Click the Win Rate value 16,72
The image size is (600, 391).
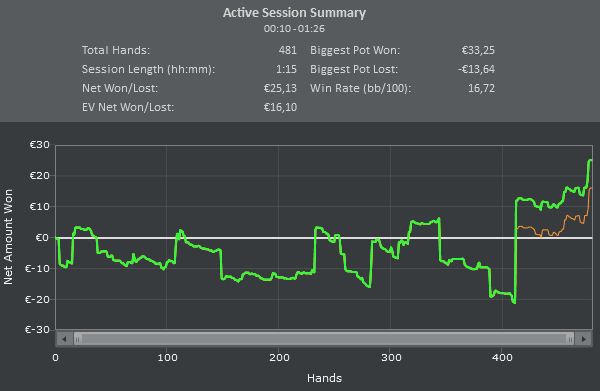click(x=481, y=88)
